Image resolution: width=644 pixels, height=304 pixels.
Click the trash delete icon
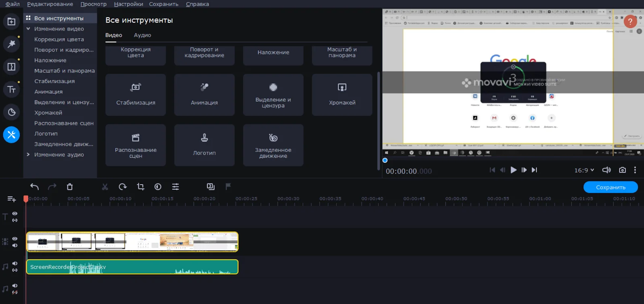click(70, 187)
